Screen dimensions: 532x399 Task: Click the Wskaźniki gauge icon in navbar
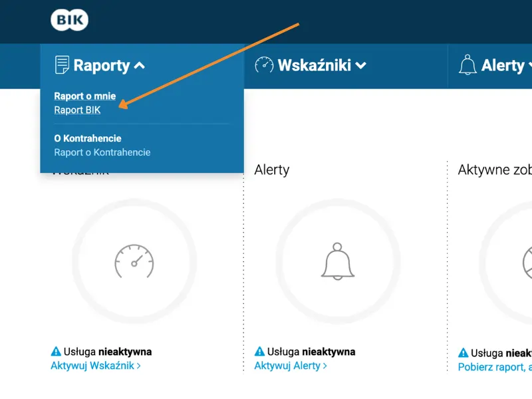tap(264, 65)
